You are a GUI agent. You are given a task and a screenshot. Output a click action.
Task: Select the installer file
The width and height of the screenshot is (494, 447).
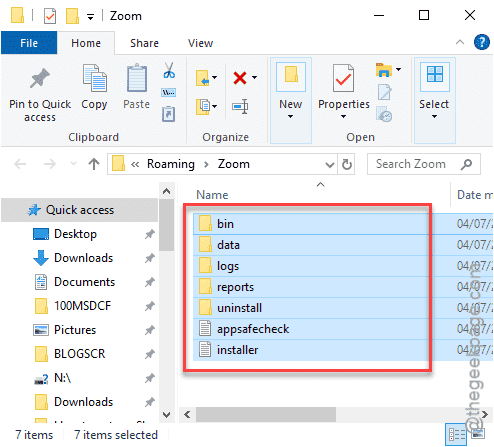point(237,350)
